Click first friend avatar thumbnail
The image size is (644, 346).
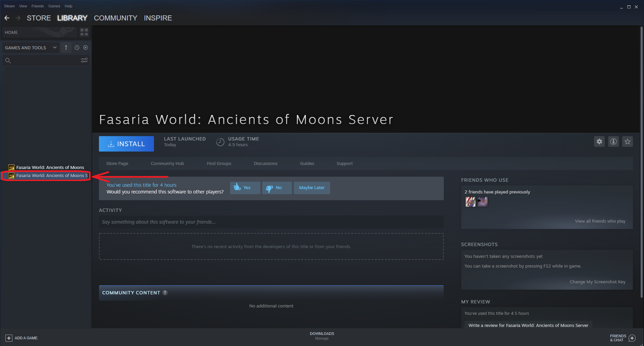pyautogui.click(x=471, y=202)
